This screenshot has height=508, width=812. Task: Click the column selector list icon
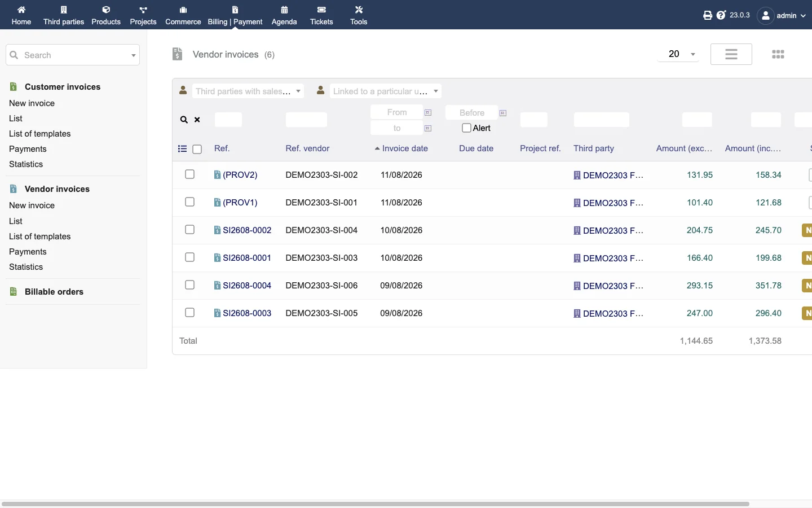pos(182,149)
